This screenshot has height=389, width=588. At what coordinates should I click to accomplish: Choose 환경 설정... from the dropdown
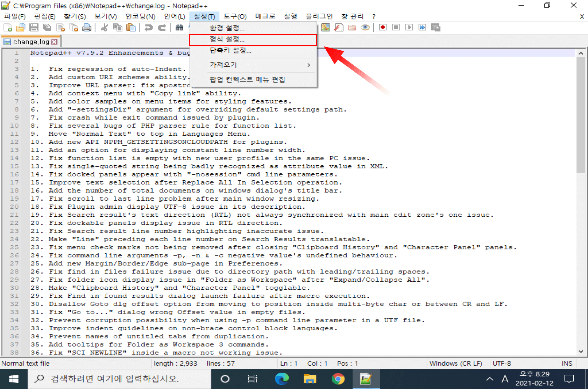click(253, 28)
